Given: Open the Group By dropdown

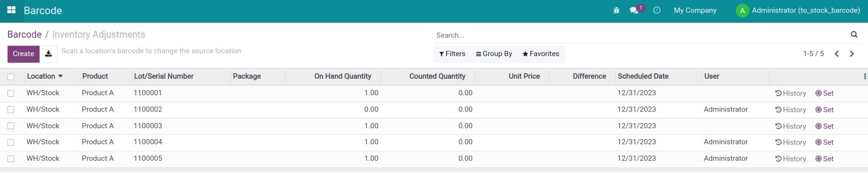Looking at the screenshot, I should 494,54.
